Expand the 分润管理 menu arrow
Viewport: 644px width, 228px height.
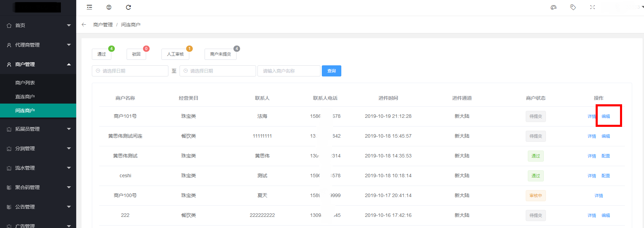coord(69,148)
